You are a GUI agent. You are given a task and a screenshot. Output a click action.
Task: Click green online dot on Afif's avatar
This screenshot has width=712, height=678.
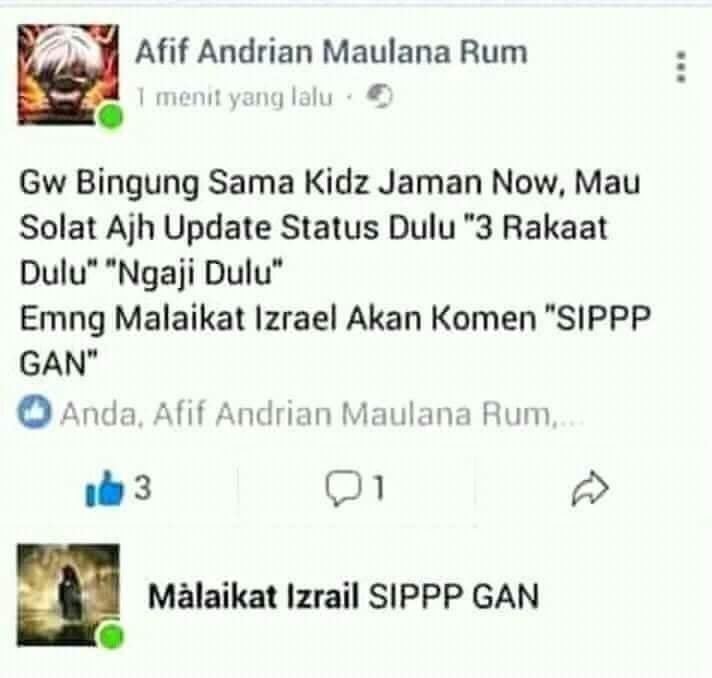[x=111, y=116]
